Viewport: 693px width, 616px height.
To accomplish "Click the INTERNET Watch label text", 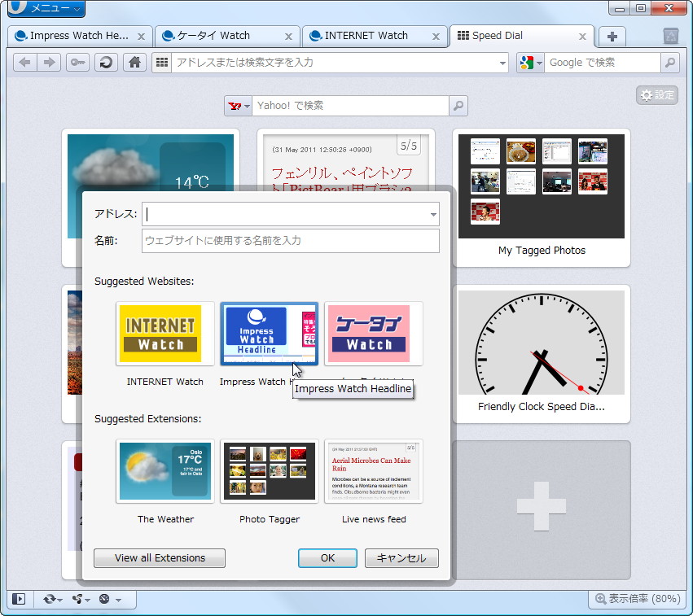I will pyautogui.click(x=164, y=382).
